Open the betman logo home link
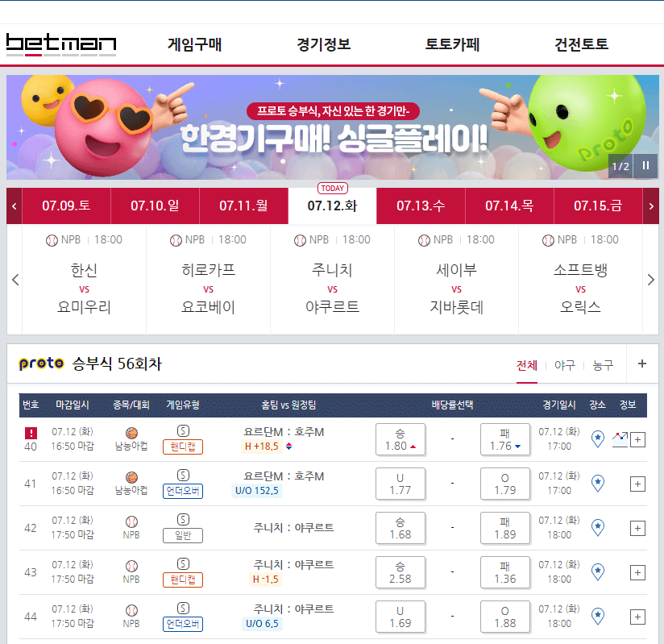 click(61, 44)
